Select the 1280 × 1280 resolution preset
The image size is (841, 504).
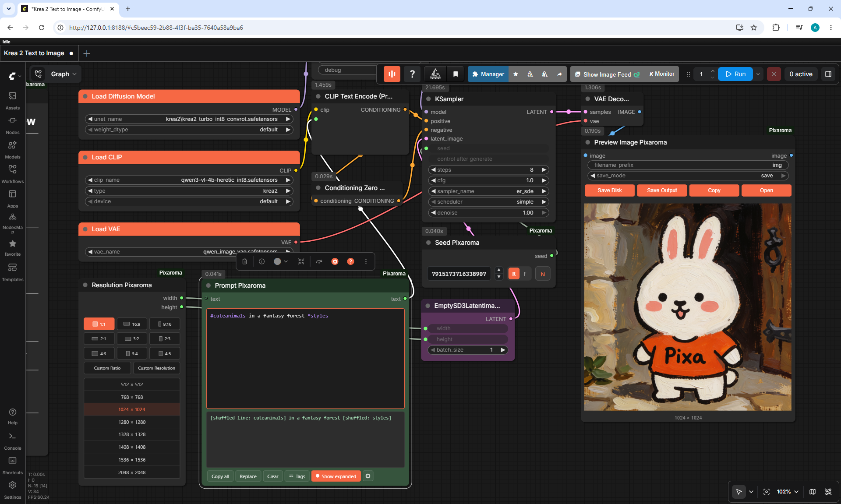132,422
